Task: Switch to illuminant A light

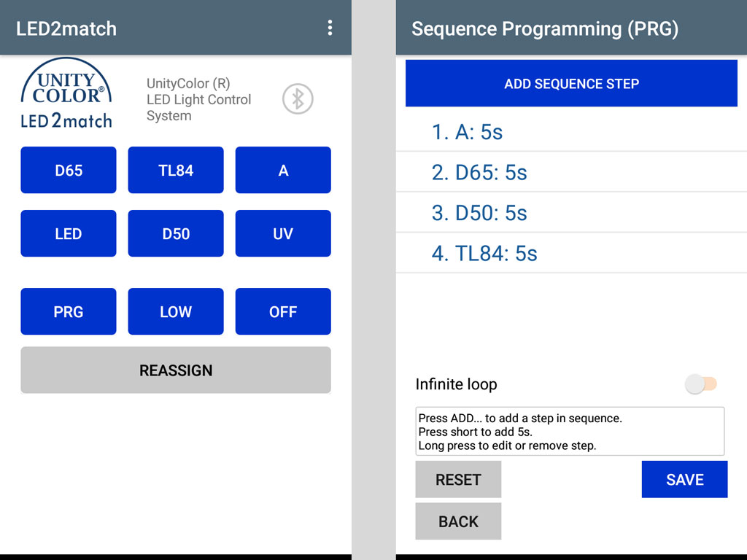Action: (283, 171)
